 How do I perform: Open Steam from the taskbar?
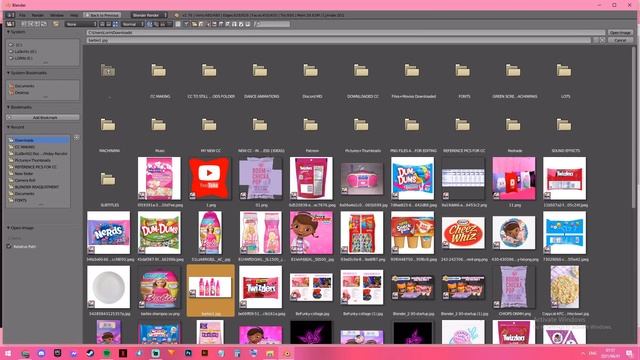[x=90, y=353]
